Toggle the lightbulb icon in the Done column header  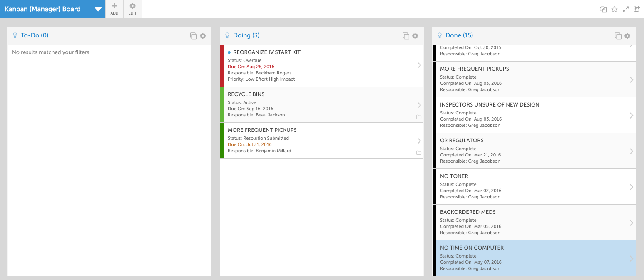tap(440, 35)
